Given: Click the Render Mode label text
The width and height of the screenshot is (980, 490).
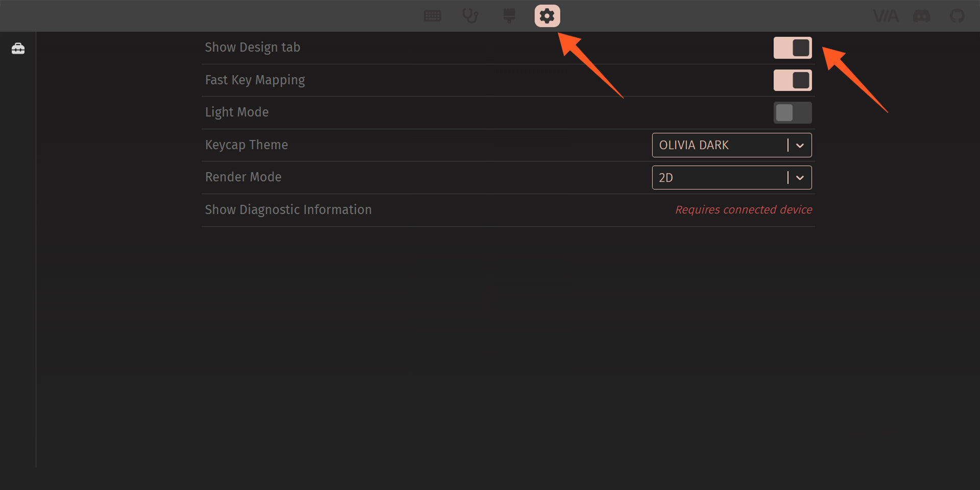Looking at the screenshot, I should (x=243, y=177).
